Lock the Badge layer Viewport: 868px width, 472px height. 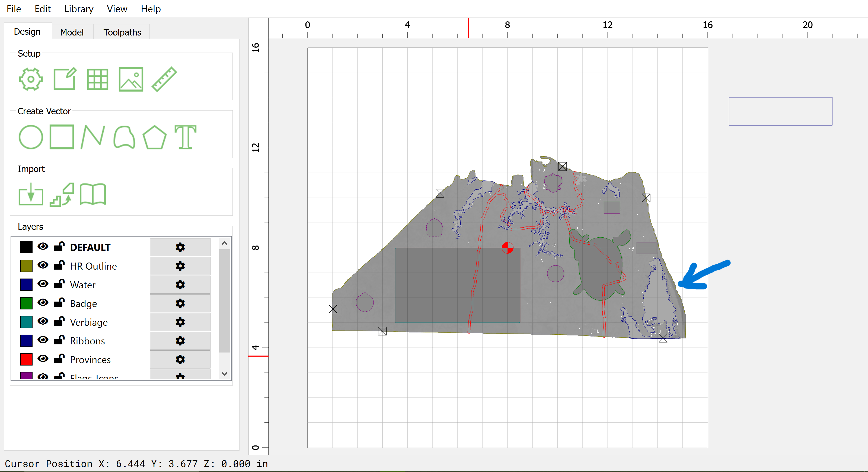59,303
